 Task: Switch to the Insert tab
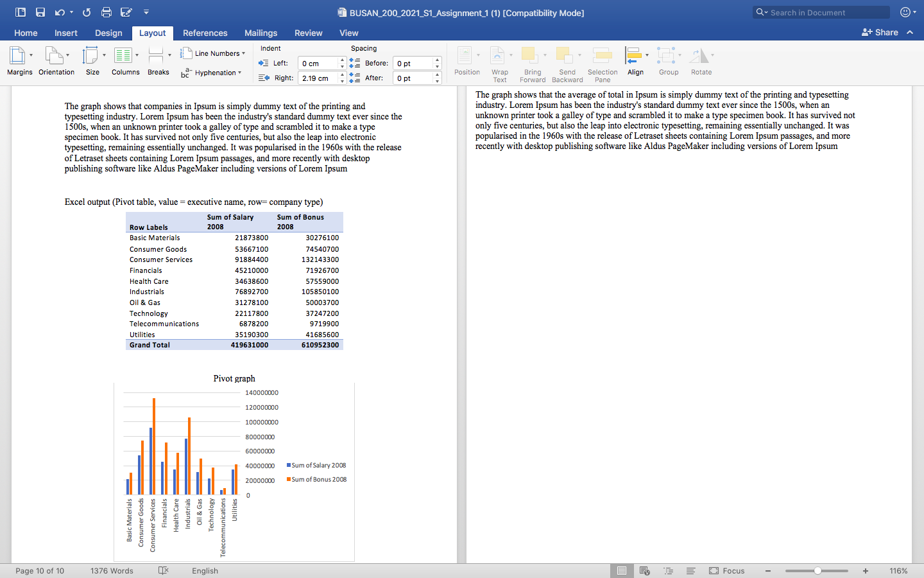(x=66, y=33)
